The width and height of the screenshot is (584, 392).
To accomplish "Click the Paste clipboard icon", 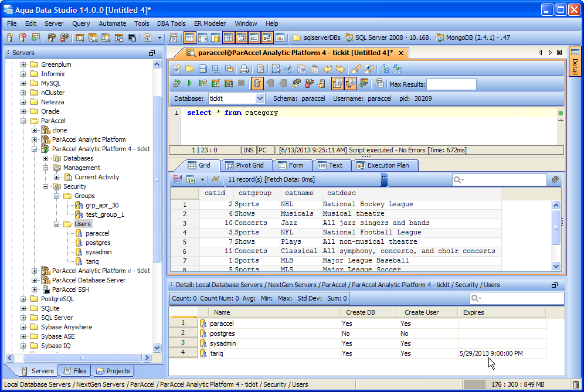I will coord(315,69).
